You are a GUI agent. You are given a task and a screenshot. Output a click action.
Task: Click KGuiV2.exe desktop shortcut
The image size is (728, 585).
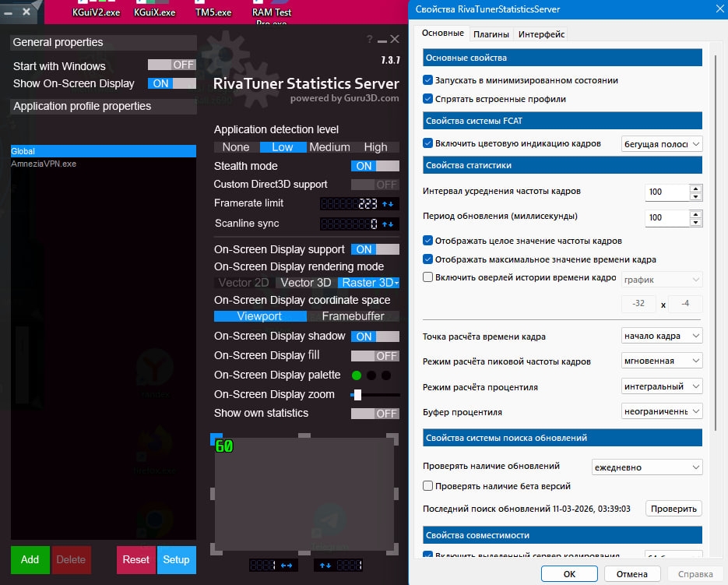(96, 12)
